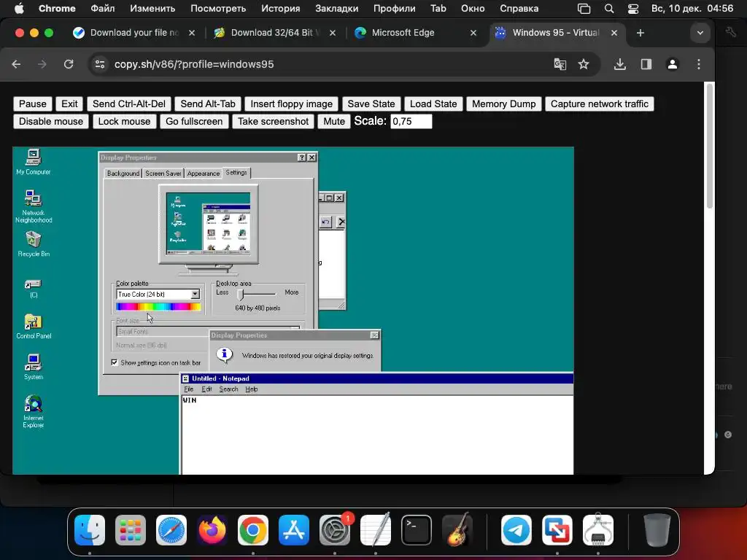Click the Google Translate icon in address bar
The width and height of the screenshot is (747, 560).
click(560, 64)
